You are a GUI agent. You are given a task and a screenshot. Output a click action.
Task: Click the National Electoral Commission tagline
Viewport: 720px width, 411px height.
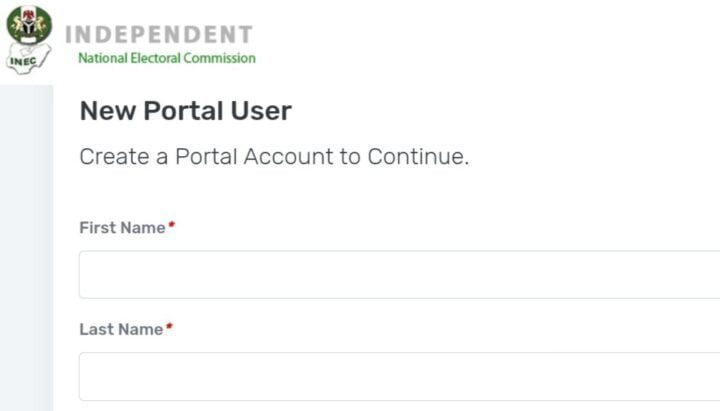[167, 58]
